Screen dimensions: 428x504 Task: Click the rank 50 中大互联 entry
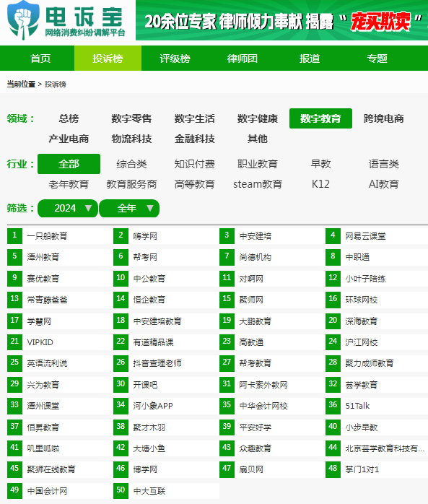coord(149,491)
